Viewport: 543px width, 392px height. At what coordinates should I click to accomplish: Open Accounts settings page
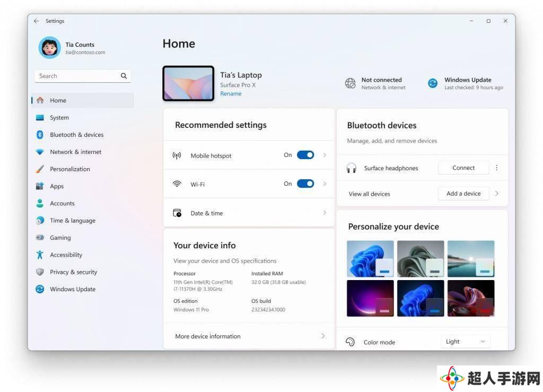[83, 203]
